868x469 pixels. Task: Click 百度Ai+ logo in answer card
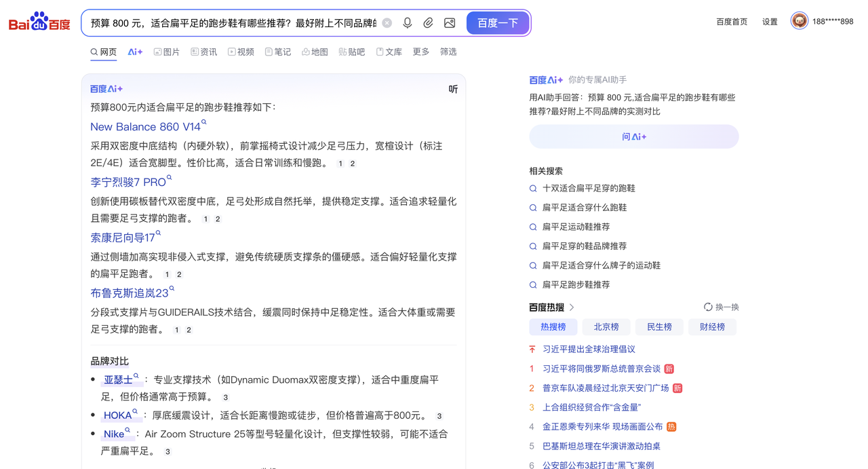[106, 89]
